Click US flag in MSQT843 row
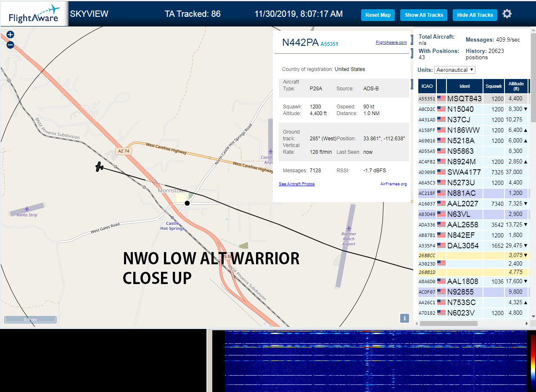 point(441,99)
